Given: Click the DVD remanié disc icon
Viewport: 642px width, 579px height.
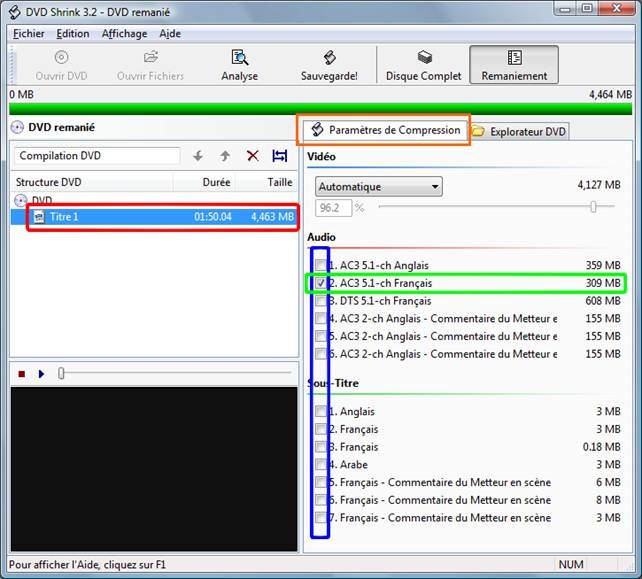Looking at the screenshot, I should click(x=17, y=127).
